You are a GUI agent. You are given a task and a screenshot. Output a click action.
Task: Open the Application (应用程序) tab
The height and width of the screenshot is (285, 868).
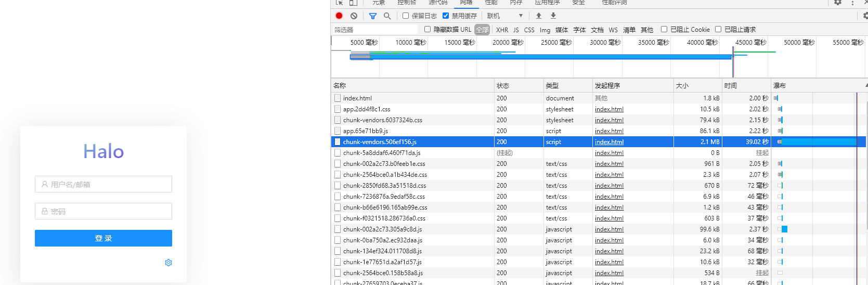click(547, 3)
